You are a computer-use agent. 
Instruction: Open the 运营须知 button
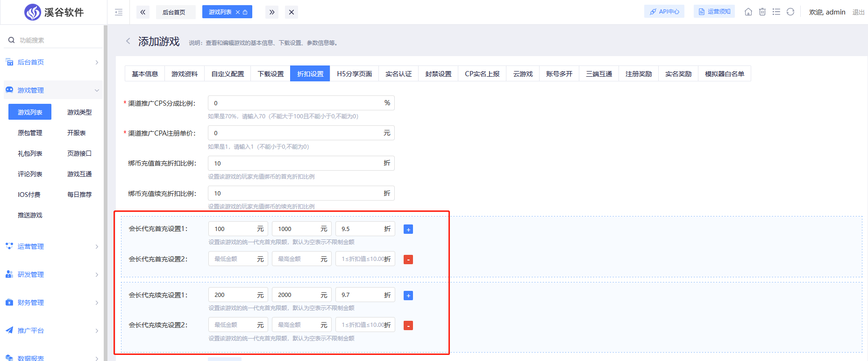coord(714,12)
